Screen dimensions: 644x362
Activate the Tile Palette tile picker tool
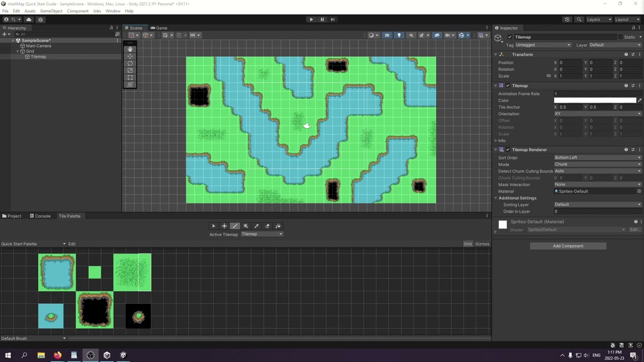(x=257, y=226)
